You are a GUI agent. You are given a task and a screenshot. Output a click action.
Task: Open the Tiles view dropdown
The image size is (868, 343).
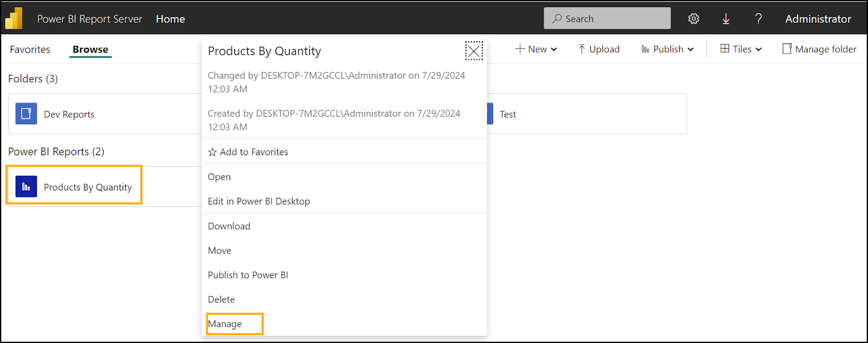[741, 49]
